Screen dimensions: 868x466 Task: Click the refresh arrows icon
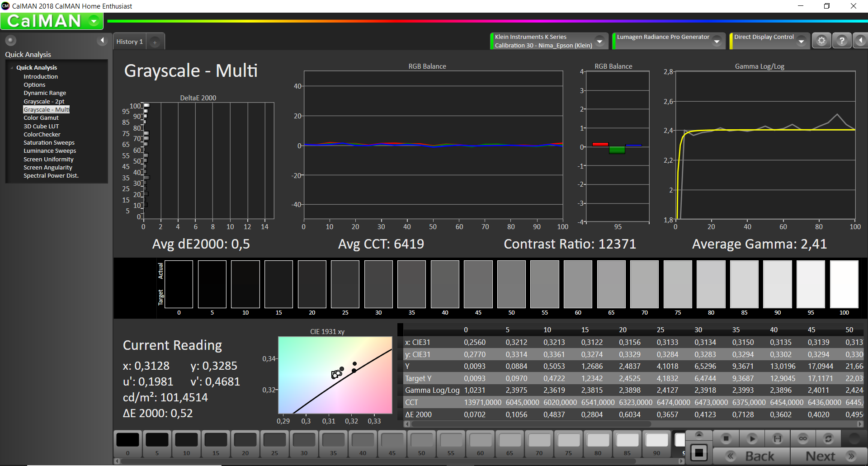point(828,438)
